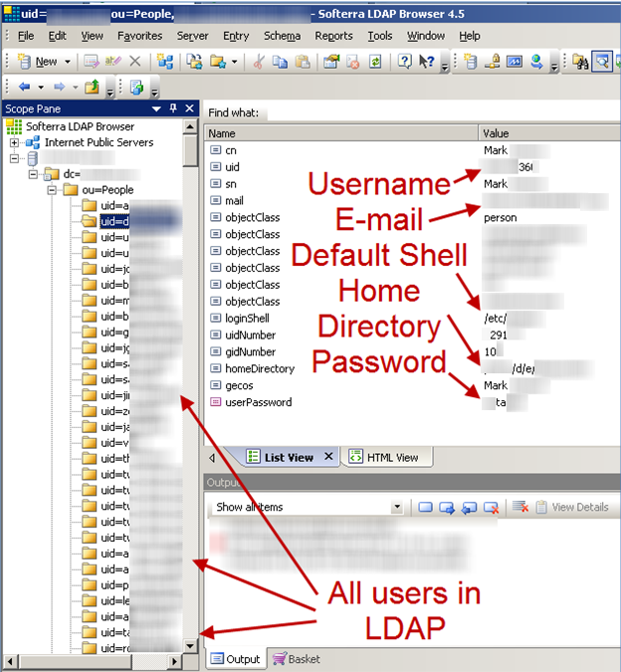
Task: Open the Favorites folder dropdown arrow
Action: (234, 62)
